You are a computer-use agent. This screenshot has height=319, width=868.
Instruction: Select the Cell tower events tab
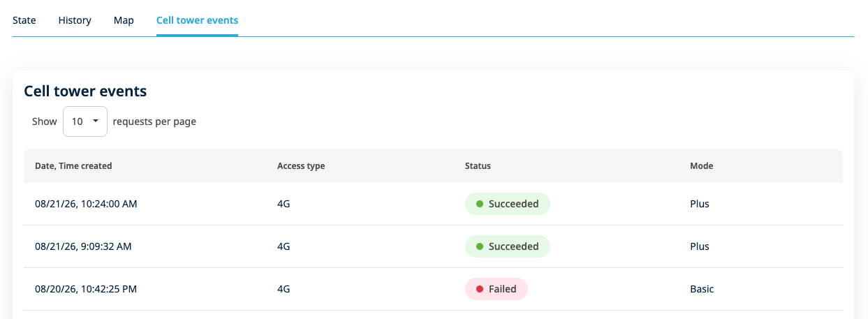197,20
